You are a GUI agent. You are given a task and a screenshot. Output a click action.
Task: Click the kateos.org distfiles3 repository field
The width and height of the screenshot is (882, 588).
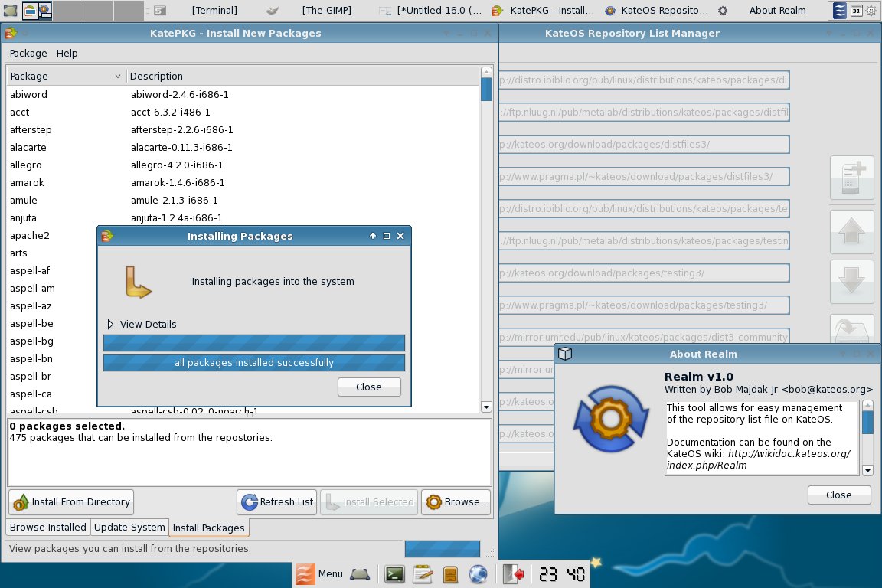(x=644, y=144)
